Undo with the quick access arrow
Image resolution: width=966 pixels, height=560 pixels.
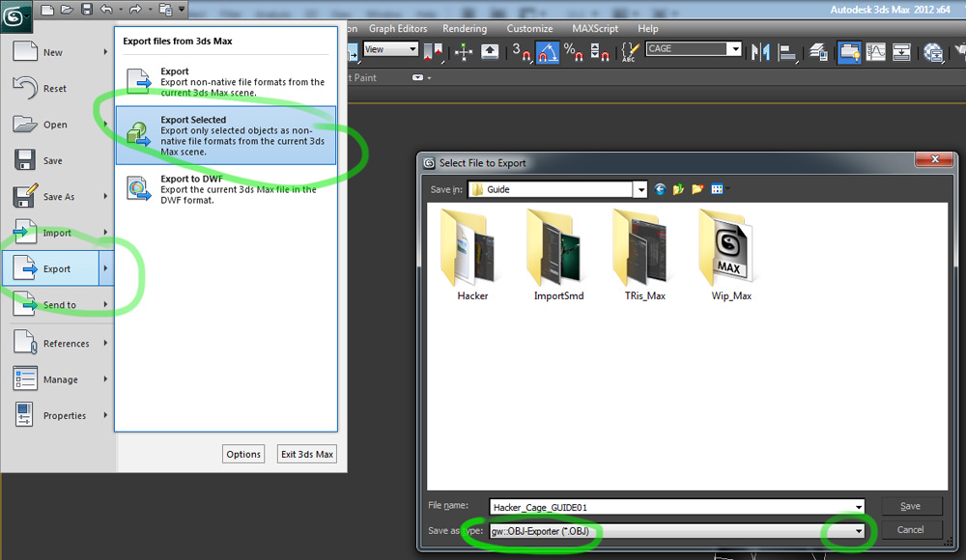[x=106, y=9]
